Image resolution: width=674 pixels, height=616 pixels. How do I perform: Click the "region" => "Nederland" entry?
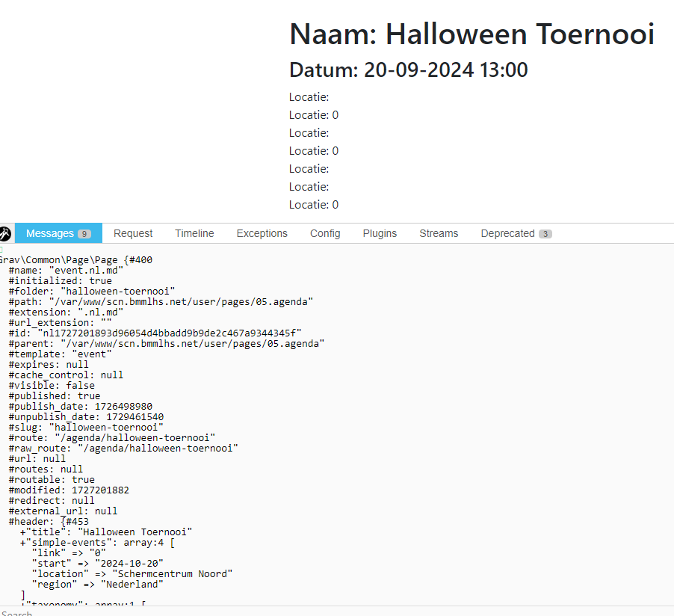tap(98, 585)
